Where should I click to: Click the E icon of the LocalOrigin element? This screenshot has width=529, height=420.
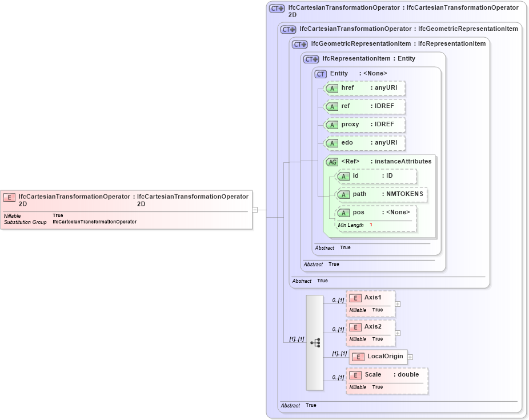coord(358,356)
